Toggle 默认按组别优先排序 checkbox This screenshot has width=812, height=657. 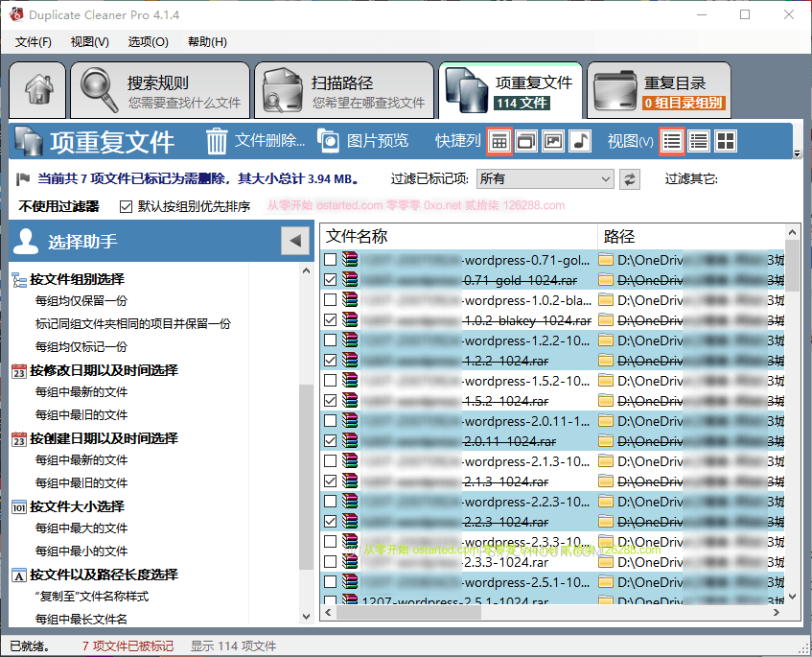(x=126, y=207)
